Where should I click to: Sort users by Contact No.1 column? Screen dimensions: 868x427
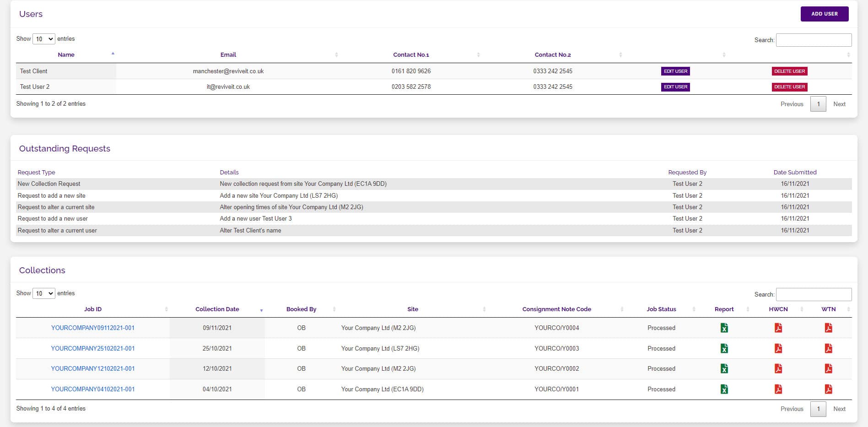411,54
